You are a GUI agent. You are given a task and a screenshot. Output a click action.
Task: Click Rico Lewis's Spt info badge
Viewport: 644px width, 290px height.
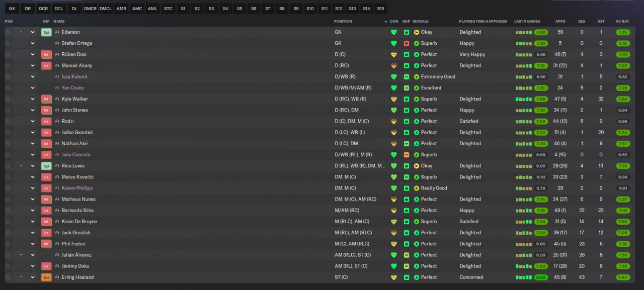tap(46, 166)
